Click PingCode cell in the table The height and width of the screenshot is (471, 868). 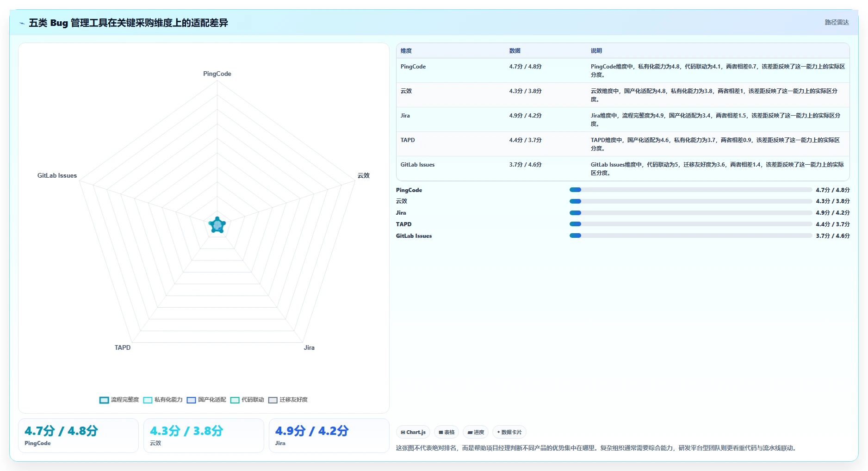(413, 67)
